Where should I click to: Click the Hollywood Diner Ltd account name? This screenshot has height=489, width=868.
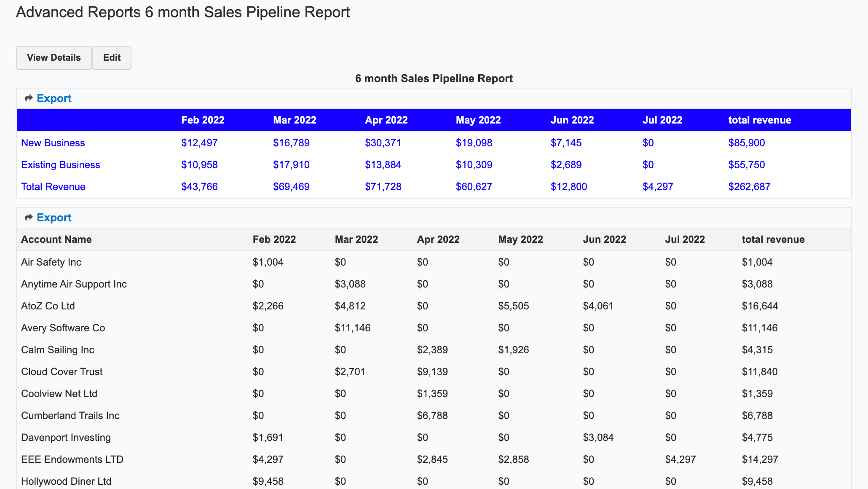[66, 481]
